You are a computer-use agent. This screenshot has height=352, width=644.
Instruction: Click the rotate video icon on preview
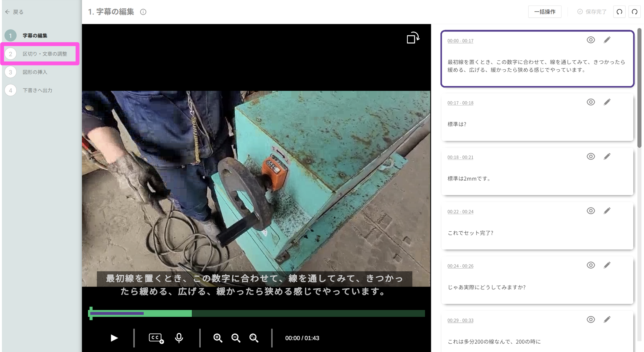click(x=413, y=38)
